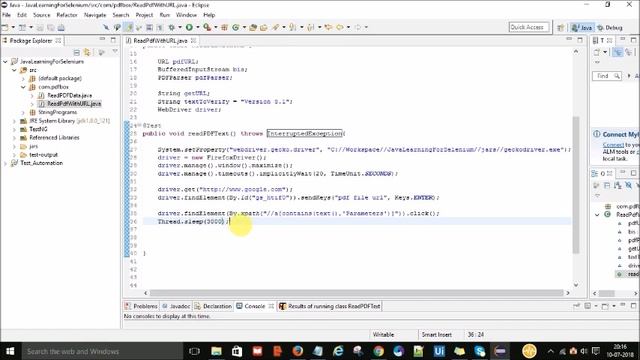Open UiPath icon in the taskbar
640x360 pixels.
pyautogui.click(x=439, y=351)
